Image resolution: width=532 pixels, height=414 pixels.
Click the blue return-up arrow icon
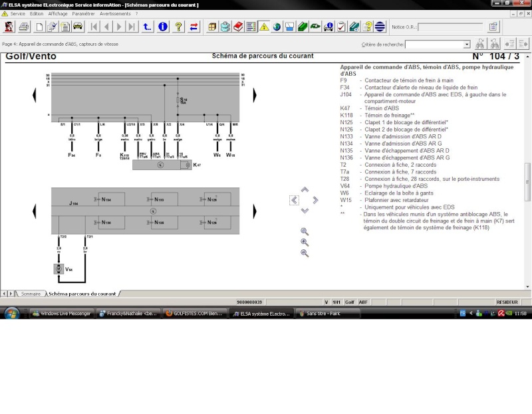(x=147, y=27)
